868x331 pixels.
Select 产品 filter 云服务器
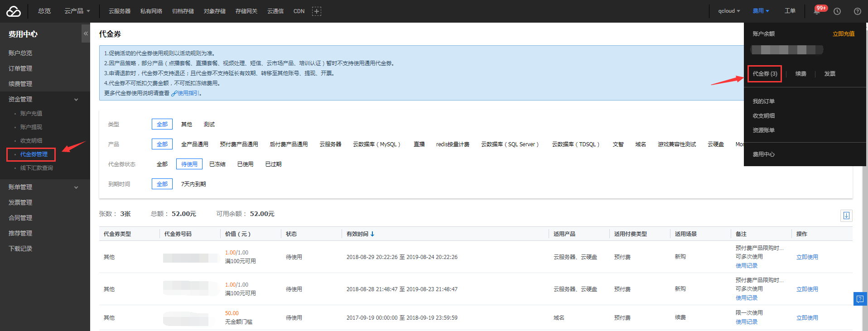click(x=331, y=144)
